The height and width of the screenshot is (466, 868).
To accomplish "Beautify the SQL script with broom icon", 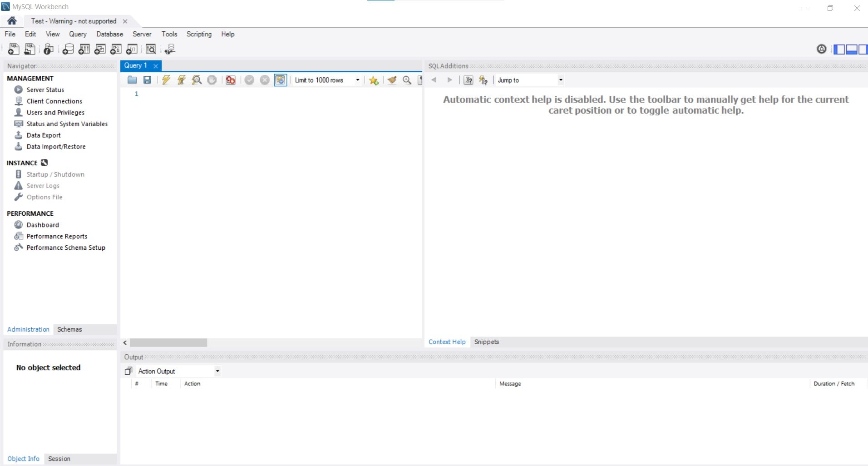I will pyautogui.click(x=392, y=80).
